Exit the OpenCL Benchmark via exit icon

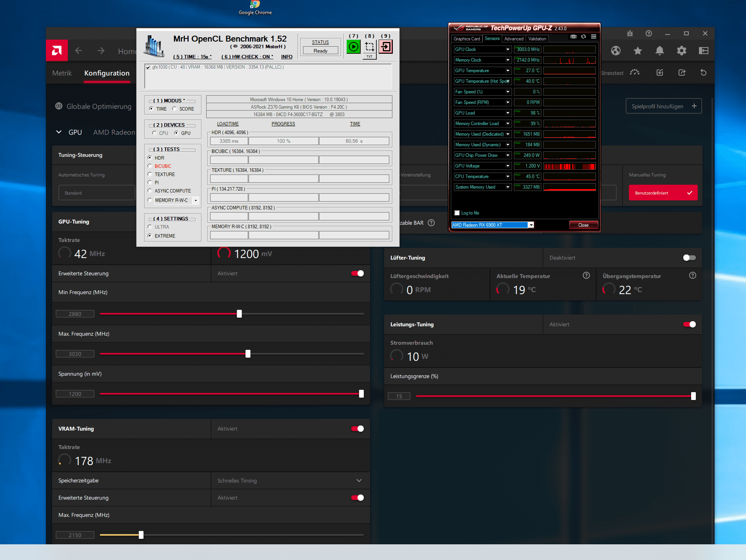(386, 47)
